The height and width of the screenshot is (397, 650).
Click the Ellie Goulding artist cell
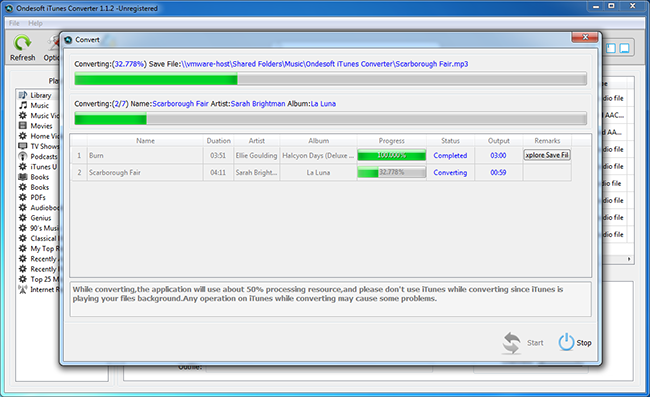(x=257, y=155)
